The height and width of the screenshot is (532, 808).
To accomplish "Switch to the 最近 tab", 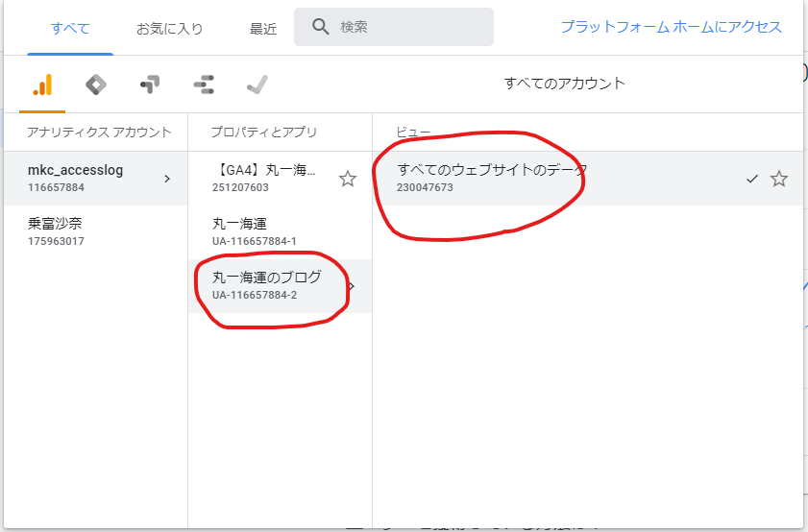I will tap(263, 28).
